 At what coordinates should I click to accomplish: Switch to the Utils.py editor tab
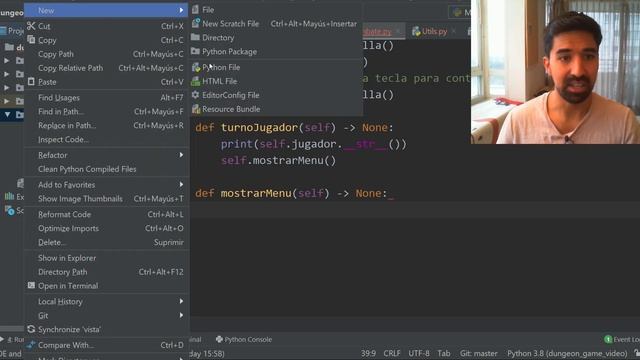[434, 31]
